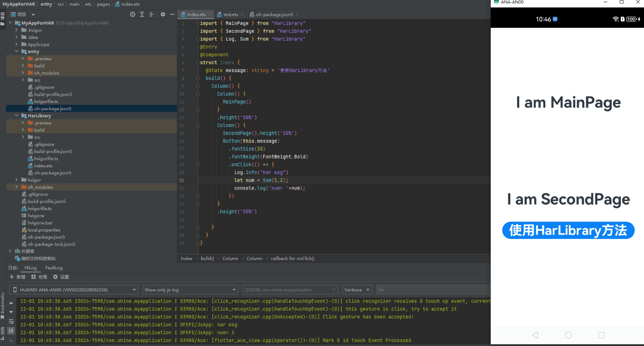Image resolution: width=644 pixels, height=346 pixels.
Task: Tap the 使用HarLibrary方法 button on phone
Action: pyautogui.click(x=568, y=230)
